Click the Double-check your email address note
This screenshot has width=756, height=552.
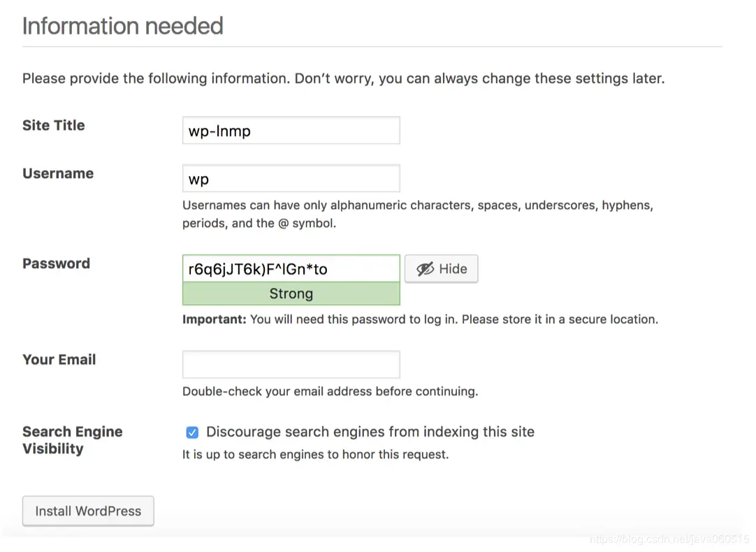(330, 391)
